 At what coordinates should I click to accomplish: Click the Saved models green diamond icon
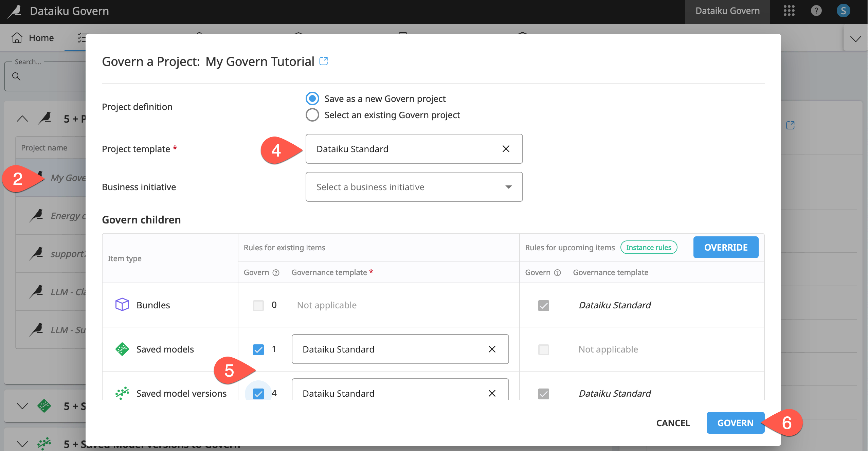tap(122, 349)
